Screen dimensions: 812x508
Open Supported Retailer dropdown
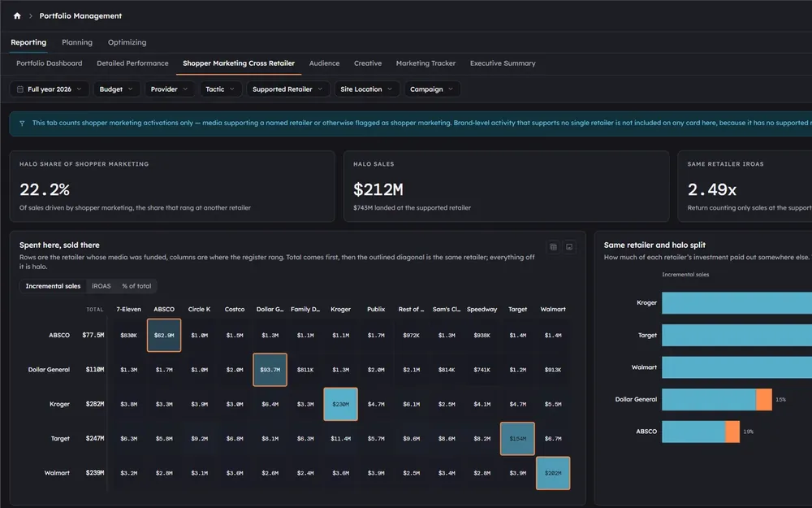pos(287,89)
